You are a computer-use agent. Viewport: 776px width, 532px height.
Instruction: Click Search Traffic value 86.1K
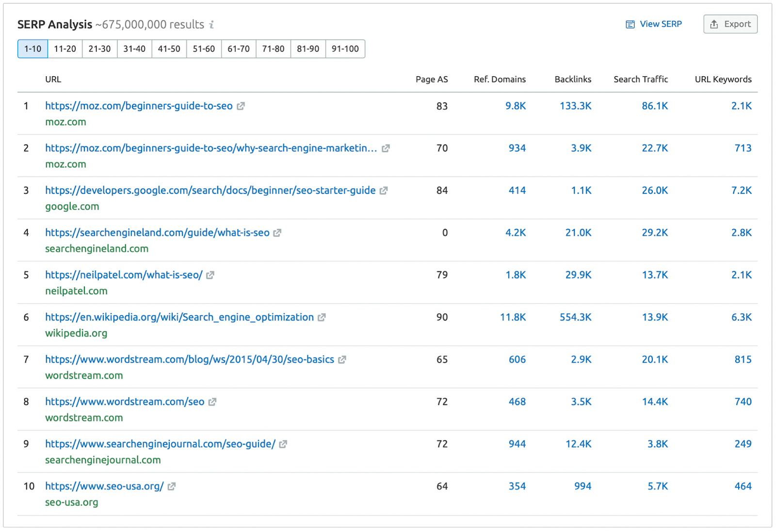[x=655, y=106]
